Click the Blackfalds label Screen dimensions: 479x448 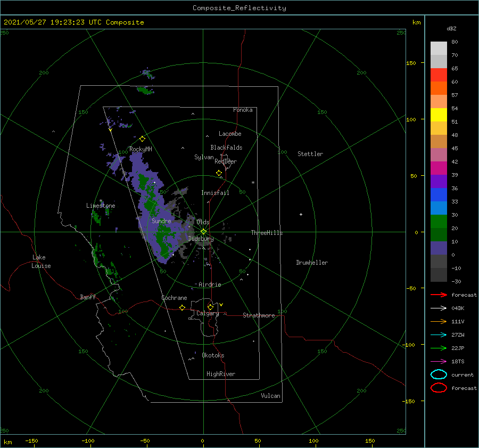[226, 148]
